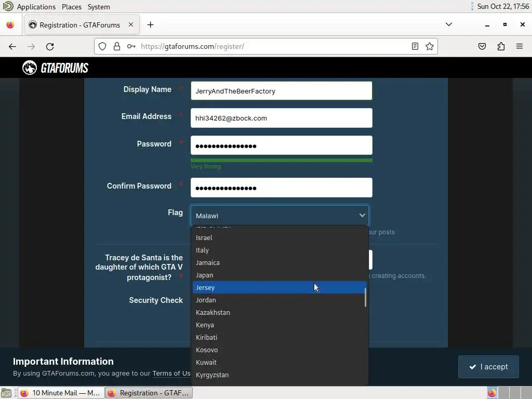Choose Jordan in the flag list

pos(280,300)
